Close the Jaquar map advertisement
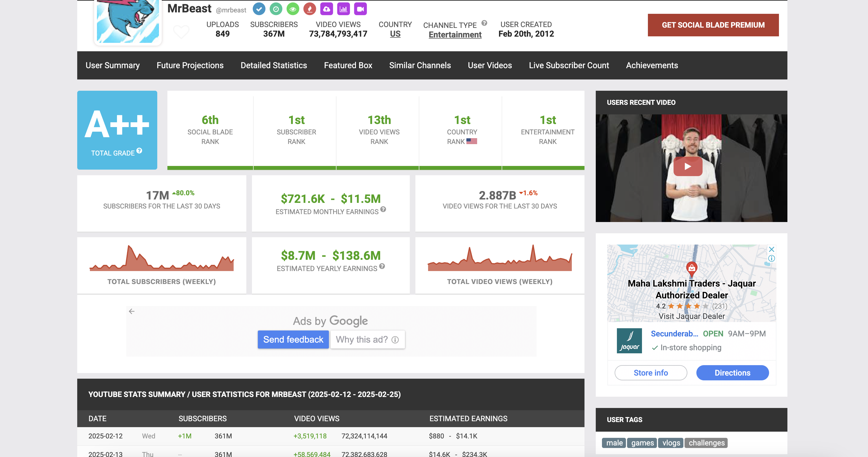 point(771,249)
